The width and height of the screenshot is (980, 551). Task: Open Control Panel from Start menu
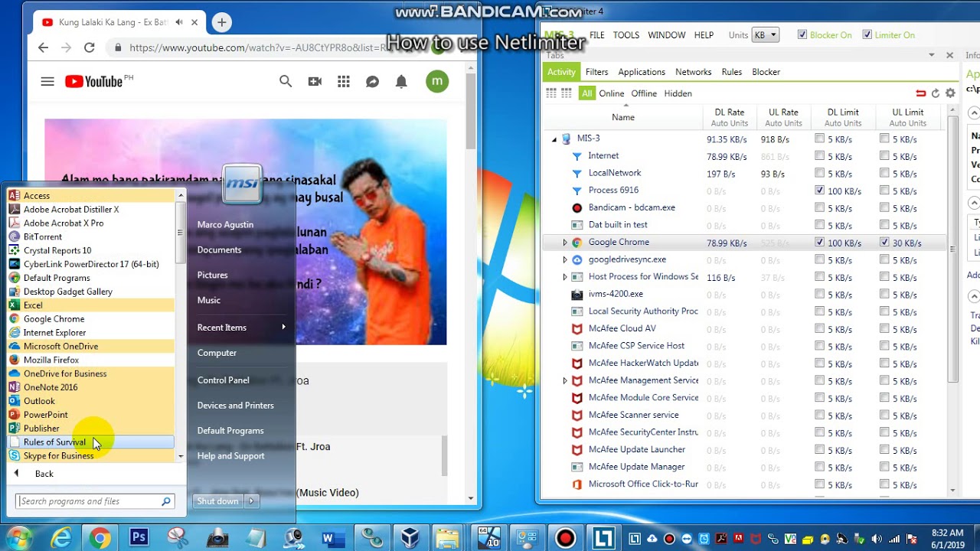pyautogui.click(x=223, y=380)
